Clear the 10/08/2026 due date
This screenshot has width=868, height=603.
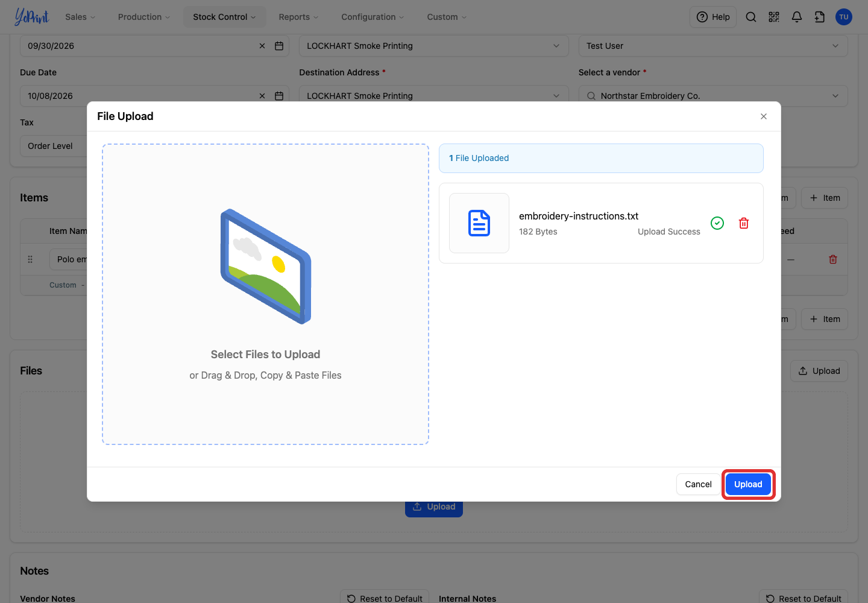(262, 96)
